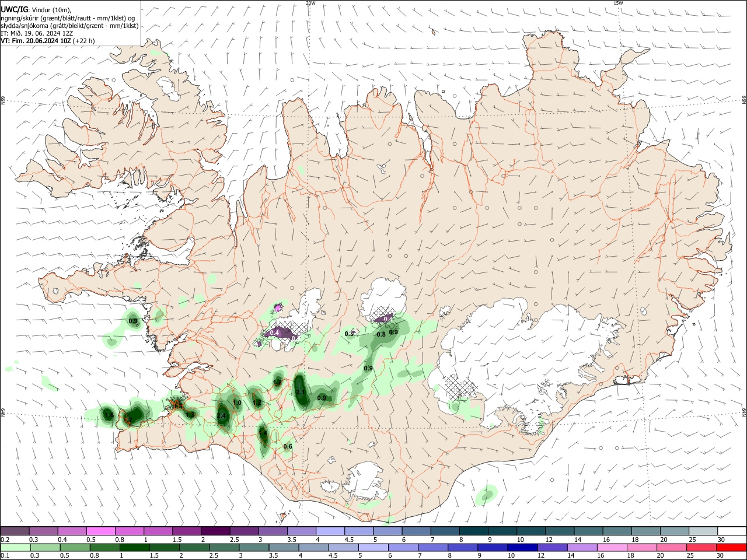This screenshot has height=560, width=747.
Task: Click the 'UWC/IG: Vindur (10m)' title line
Action: coord(36,9)
